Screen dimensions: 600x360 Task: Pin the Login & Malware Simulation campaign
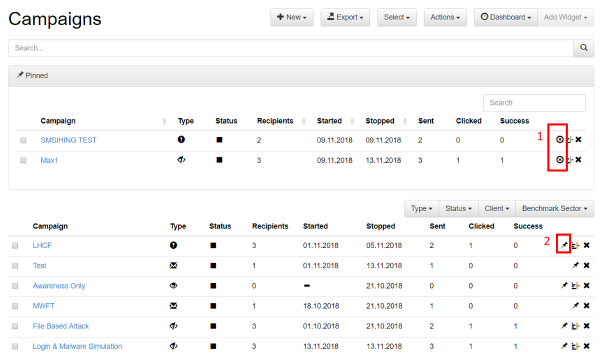[x=564, y=346]
